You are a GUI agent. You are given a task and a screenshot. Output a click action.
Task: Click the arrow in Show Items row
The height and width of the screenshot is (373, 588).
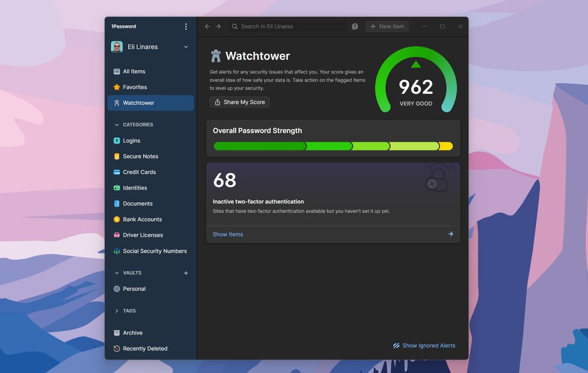click(451, 234)
